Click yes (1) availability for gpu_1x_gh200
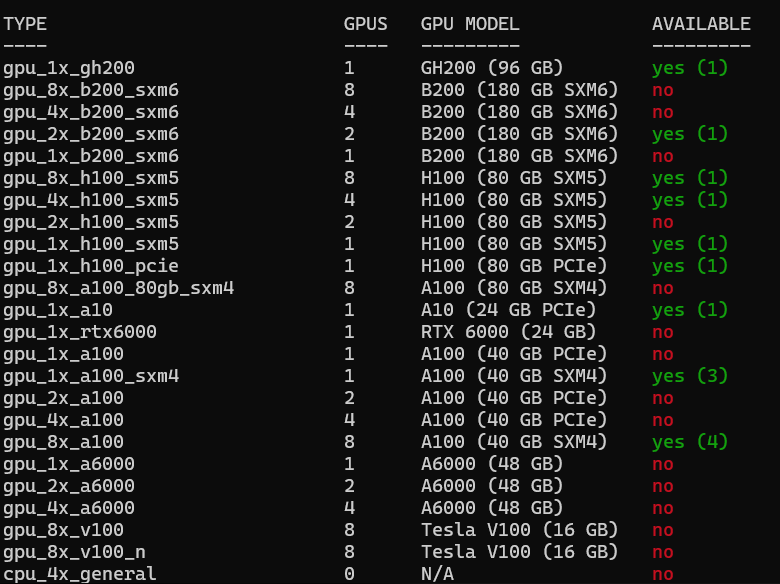Screen dimensions: 780x584 coord(690,68)
